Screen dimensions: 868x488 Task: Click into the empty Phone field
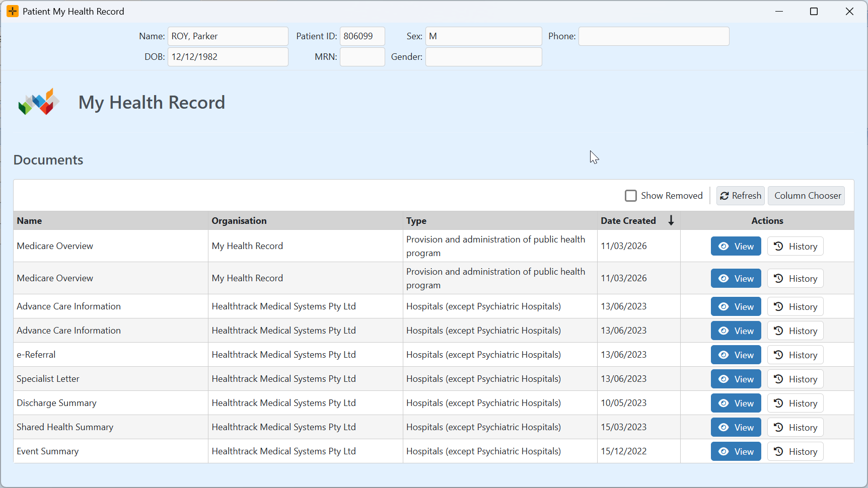654,36
